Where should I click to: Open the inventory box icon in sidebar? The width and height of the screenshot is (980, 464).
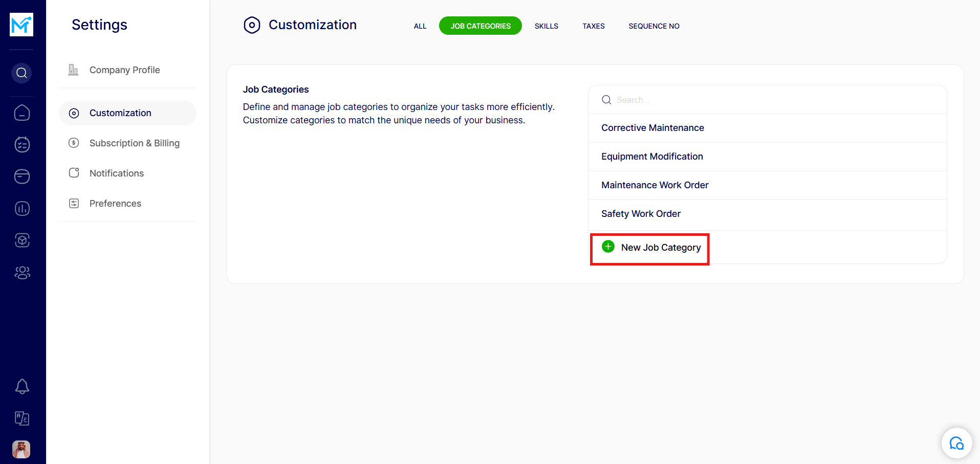(22, 240)
